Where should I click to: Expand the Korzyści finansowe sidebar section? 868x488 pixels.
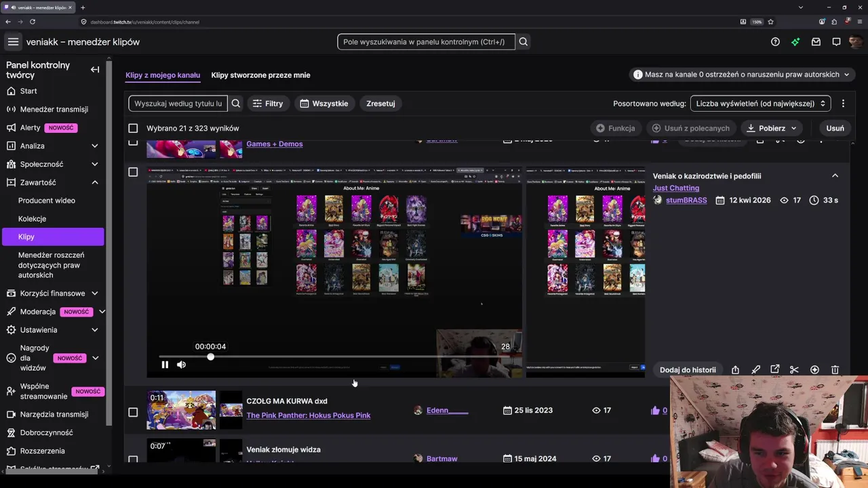click(x=95, y=293)
